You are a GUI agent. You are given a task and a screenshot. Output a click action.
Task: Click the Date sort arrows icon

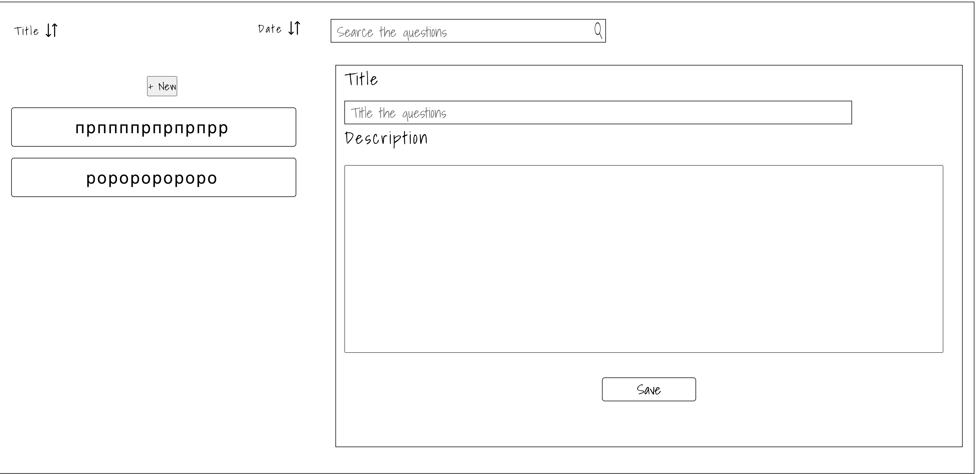tap(294, 28)
